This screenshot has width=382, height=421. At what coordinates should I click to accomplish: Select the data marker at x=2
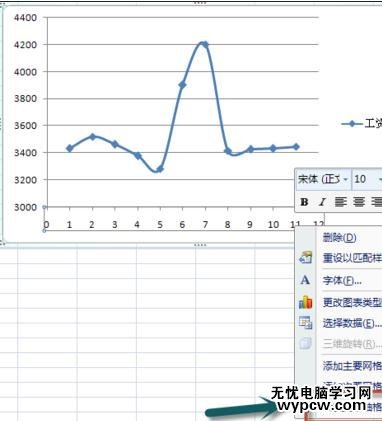(93, 136)
